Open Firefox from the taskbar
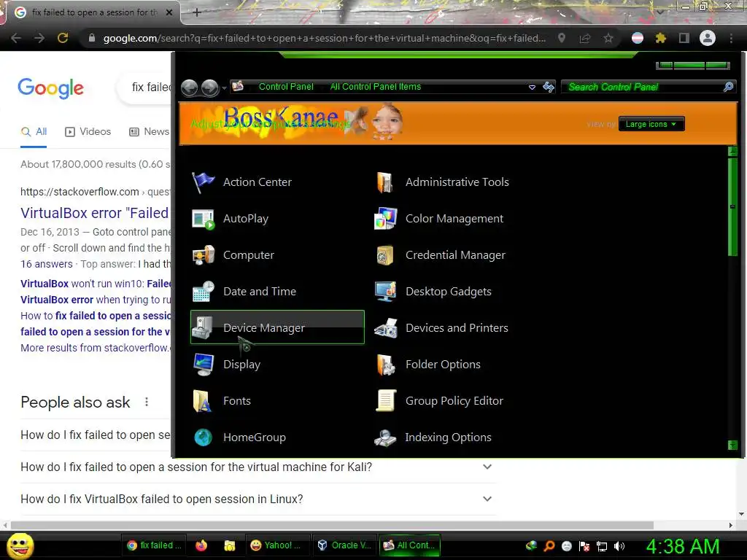The width and height of the screenshot is (747, 560). (x=201, y=545)
